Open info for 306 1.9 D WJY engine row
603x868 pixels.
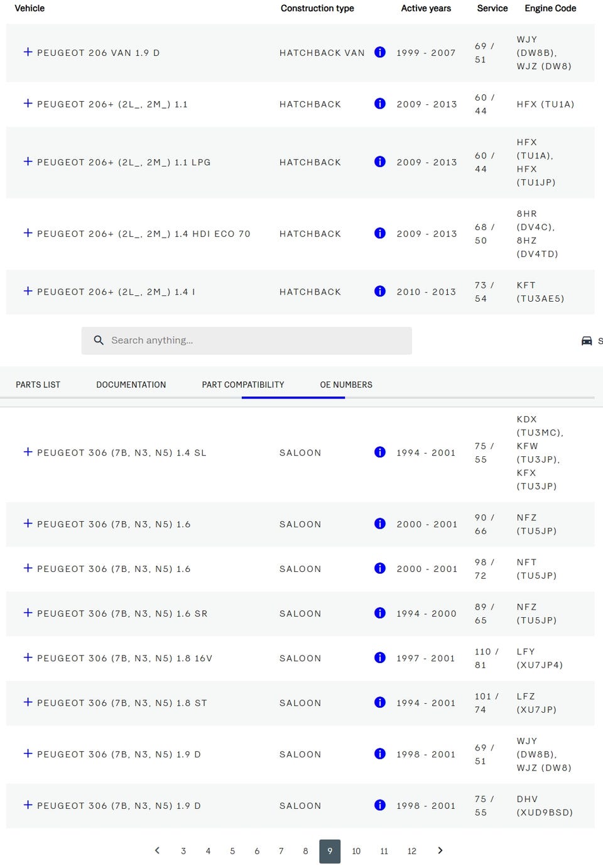pos(380,754)
